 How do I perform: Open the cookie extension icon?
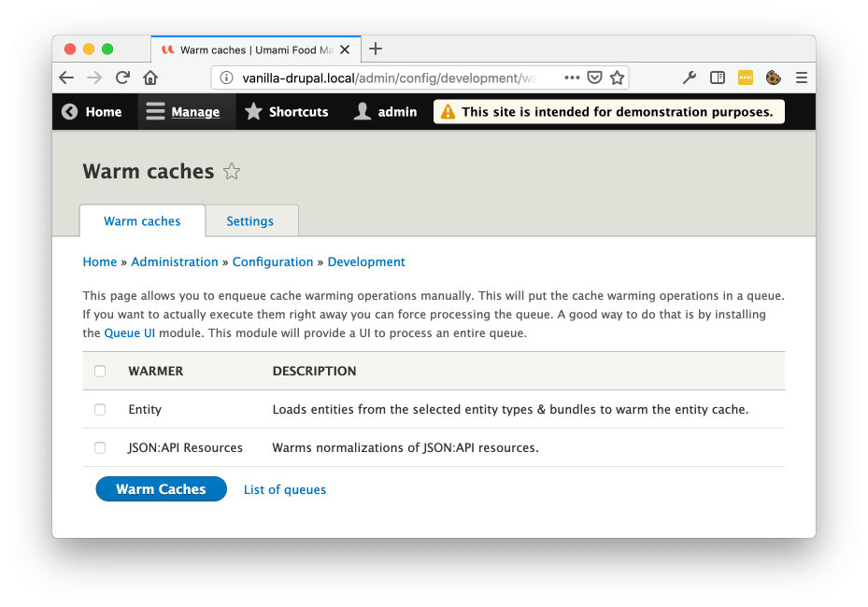point(774,78)
